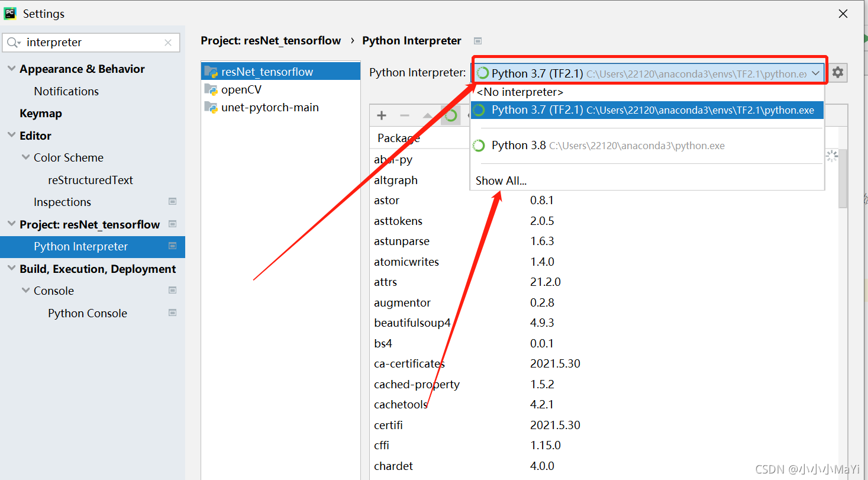Toggle the Conda packages icon in the toolbar

click(451, 115)
